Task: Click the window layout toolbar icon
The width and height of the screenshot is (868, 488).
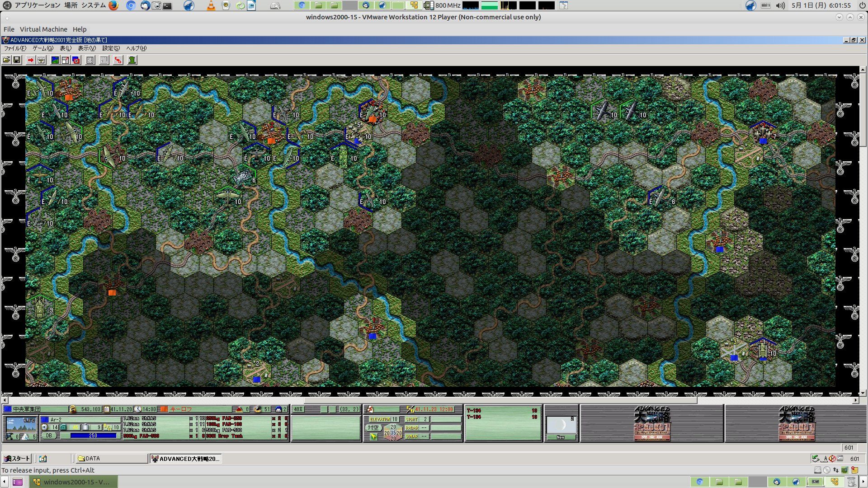Action: tap(65, 60)
